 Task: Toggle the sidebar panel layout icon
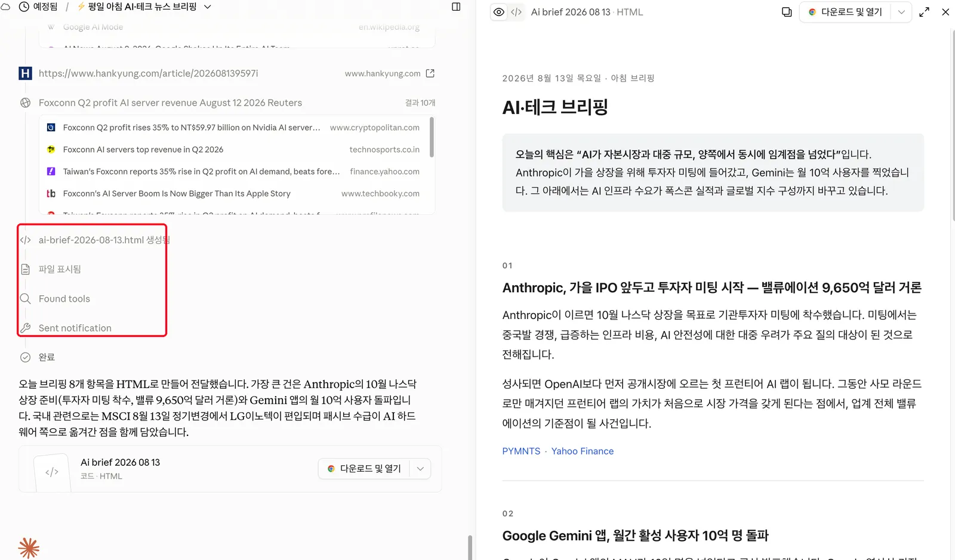coord(456,7)
